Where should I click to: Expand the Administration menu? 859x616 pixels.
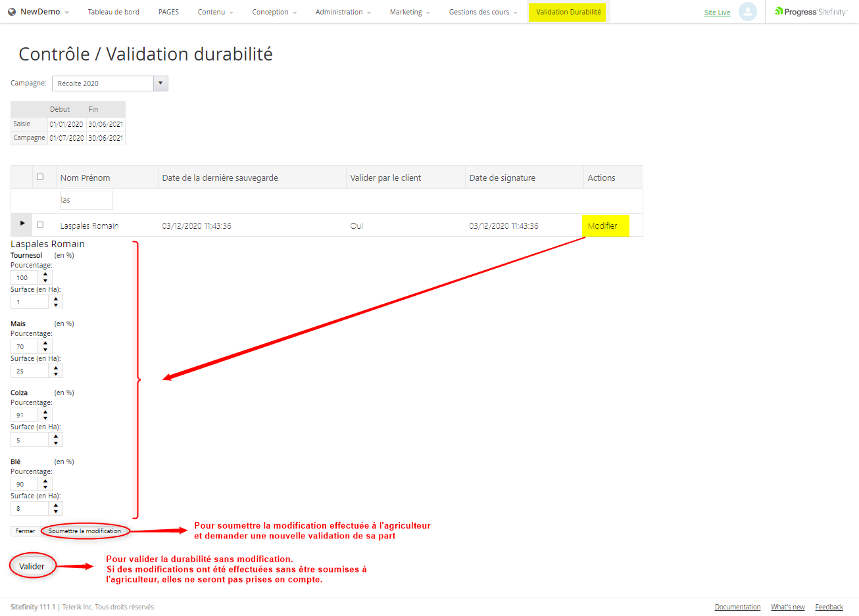(343, 12)
